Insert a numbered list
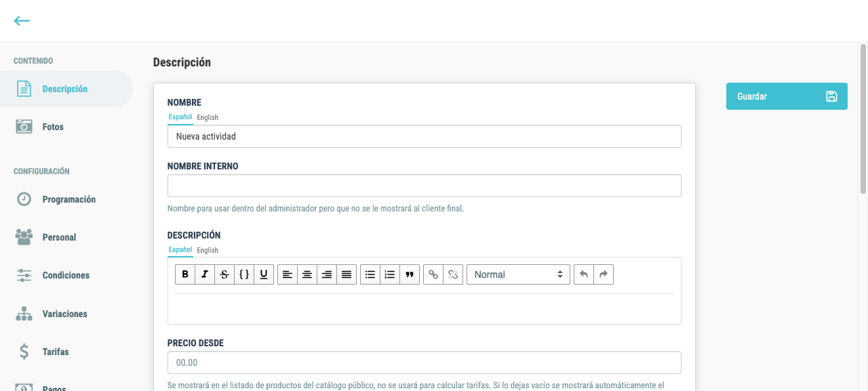868x391 pixels. [x=390, y=274]
